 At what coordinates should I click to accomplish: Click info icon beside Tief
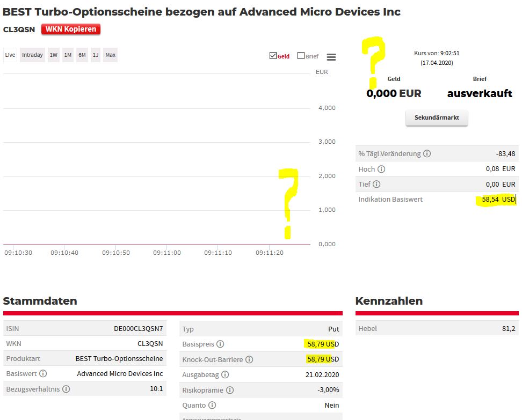point(376,184)
